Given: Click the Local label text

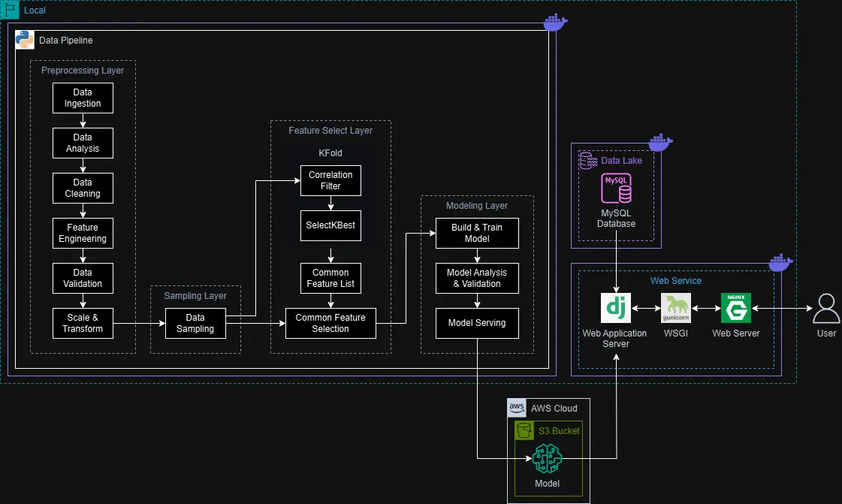Looking at the screenshot, I should click(35, 11).
